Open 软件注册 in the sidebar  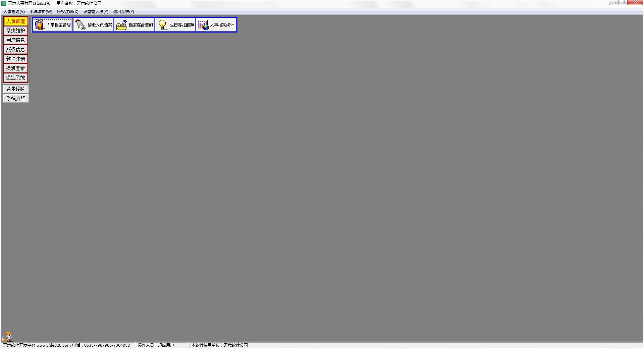16,59
